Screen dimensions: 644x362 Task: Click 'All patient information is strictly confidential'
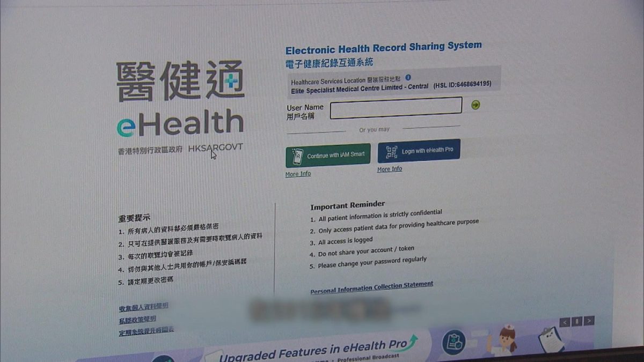380,216
